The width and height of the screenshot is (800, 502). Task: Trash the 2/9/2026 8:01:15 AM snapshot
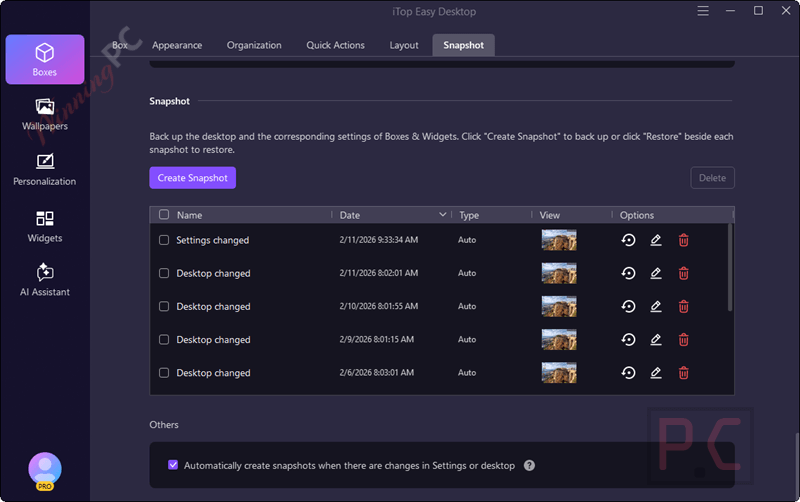(684, 339)
